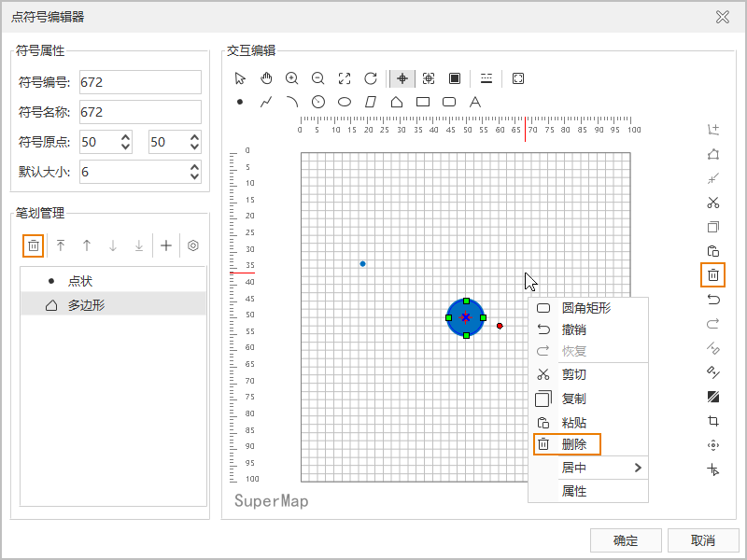Move selected stroke up one level
The height and width of the screenshot is (560, 747).
[x=87, y=245]
